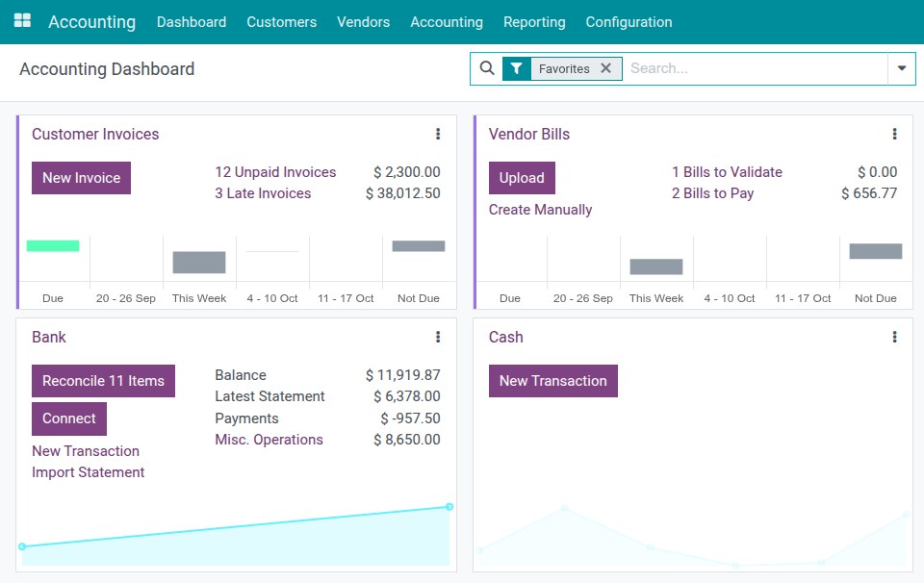Click Latest Statement amount $ 6,378.00
924x583 pixels.
(x=407, y=396)
